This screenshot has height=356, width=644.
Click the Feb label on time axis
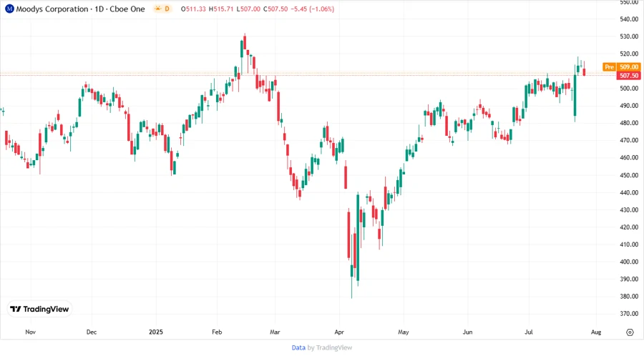(217, 332)
